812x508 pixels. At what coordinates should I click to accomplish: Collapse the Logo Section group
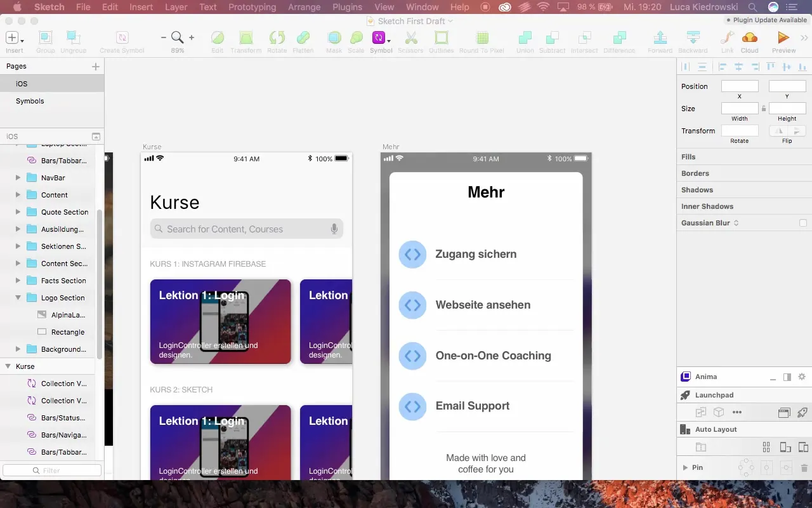tap(18, 298)
